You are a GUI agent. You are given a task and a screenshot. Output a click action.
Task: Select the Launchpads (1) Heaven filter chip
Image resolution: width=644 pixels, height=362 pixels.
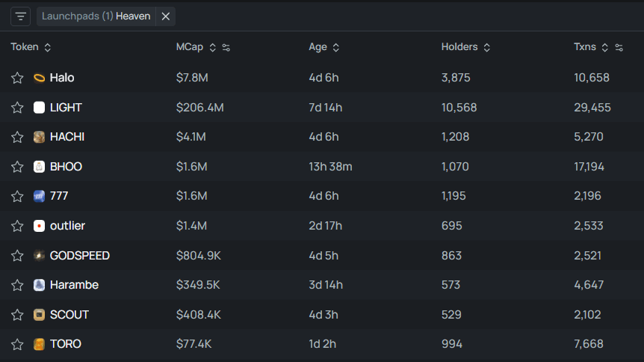coord(96,16)
